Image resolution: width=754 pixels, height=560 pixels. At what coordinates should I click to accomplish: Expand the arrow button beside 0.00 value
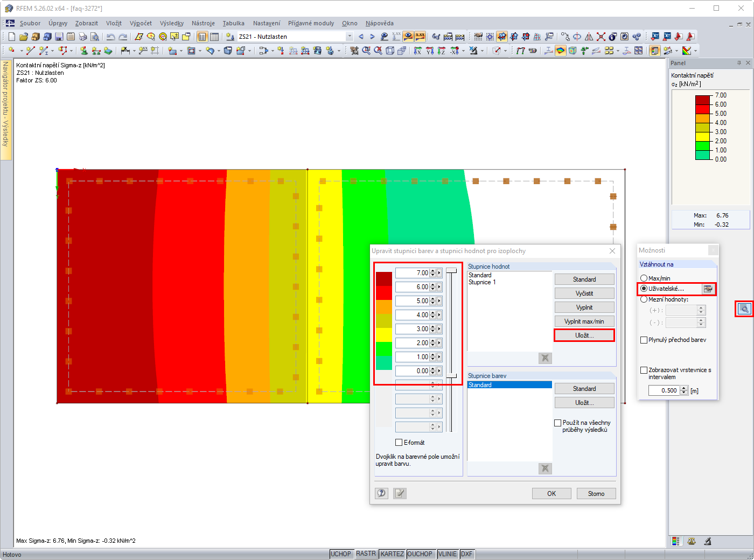click(x=439, y=371)
